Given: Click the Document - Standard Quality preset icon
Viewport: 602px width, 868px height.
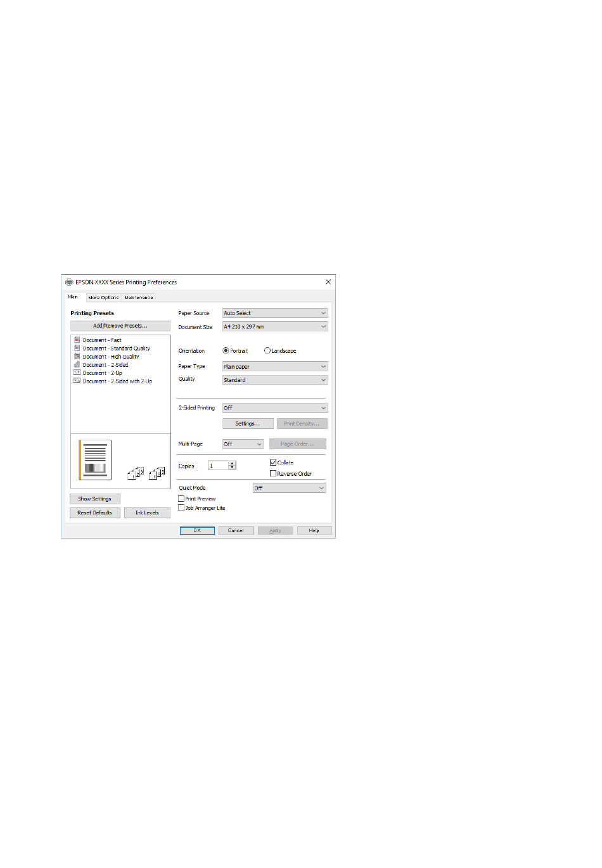Looking at the screenshot, I should [x=77, y=348].
